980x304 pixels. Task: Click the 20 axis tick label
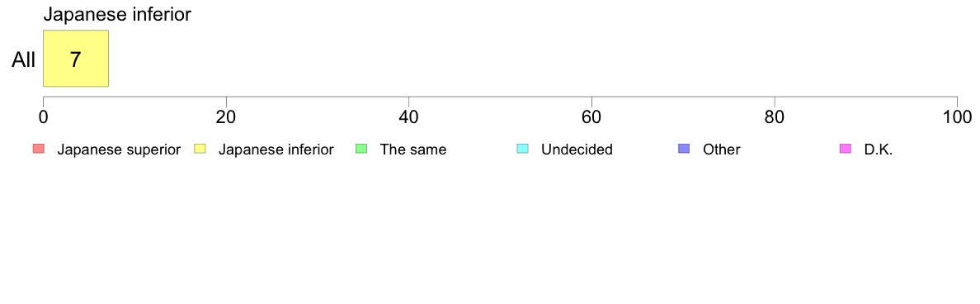tap(226, 116)
